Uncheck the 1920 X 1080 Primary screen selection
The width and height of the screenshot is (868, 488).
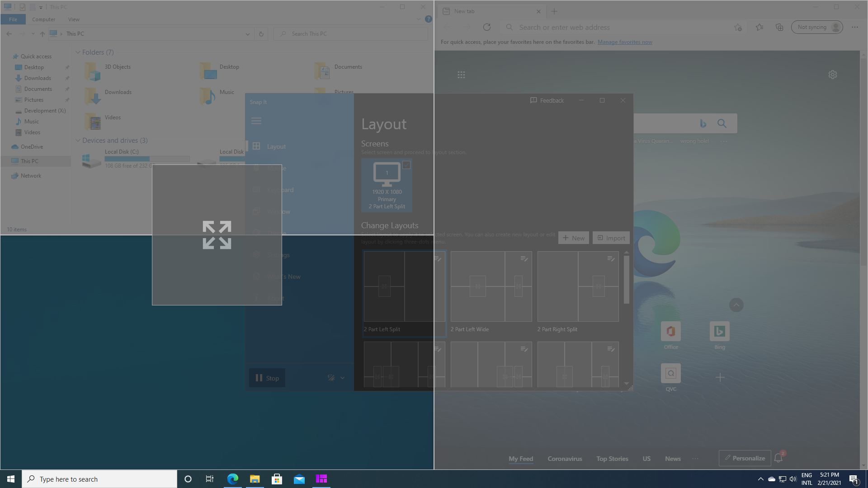[406, 165]
